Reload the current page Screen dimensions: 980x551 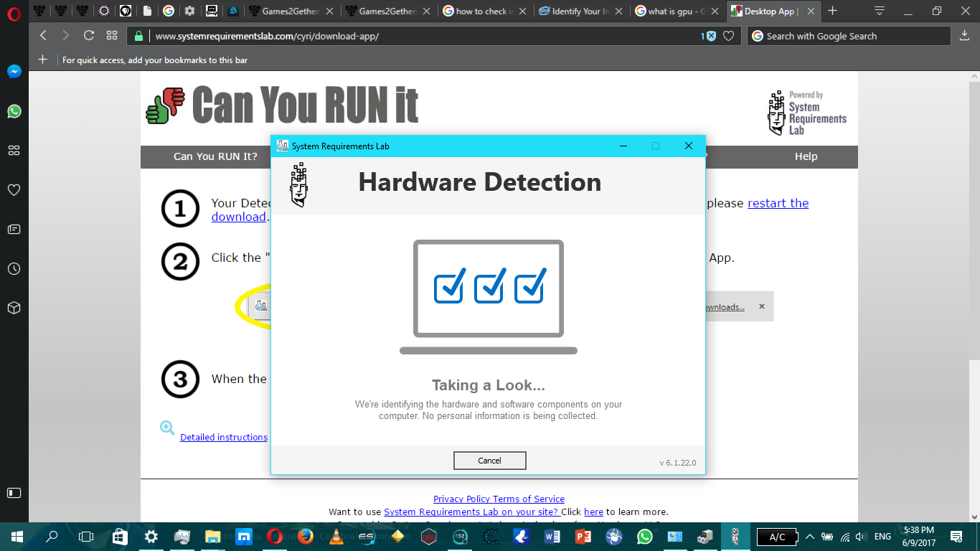point(89,36)
